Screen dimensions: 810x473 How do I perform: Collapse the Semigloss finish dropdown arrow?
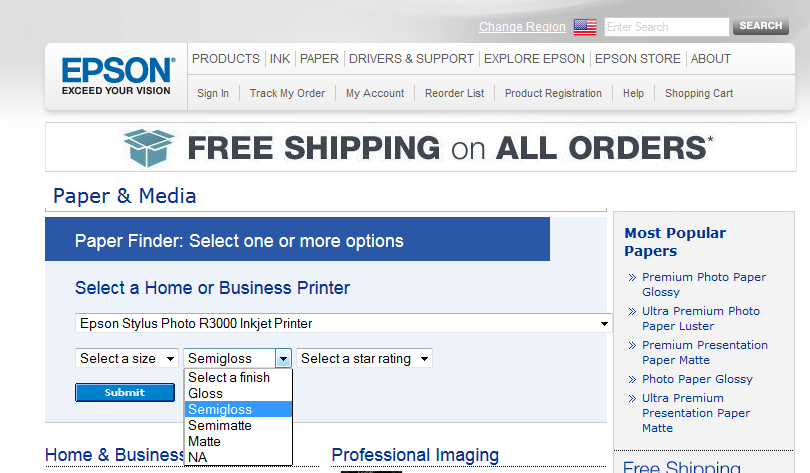pyautogui.click(x=283, y=358)
